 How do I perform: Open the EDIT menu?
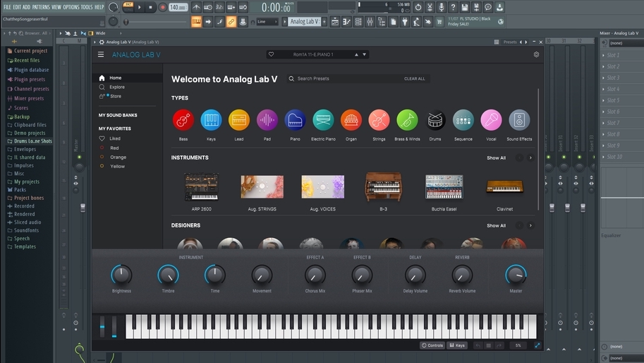[x=16, y=7]
